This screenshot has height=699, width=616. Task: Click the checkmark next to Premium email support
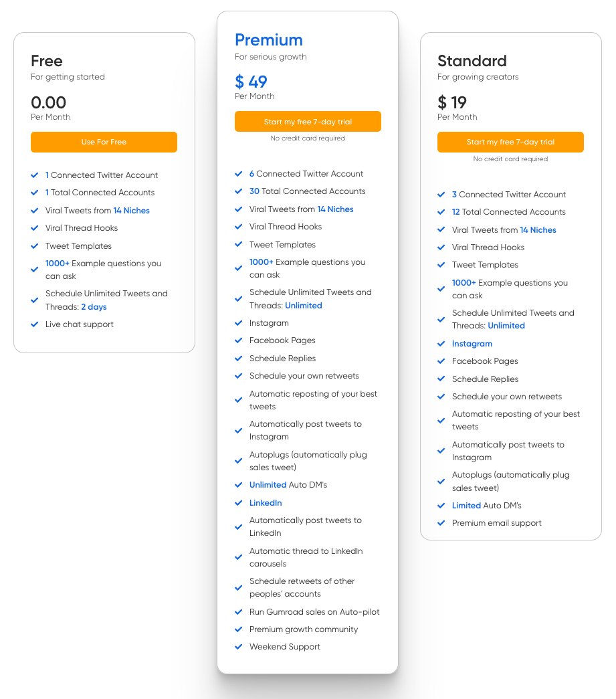(441, 523)
